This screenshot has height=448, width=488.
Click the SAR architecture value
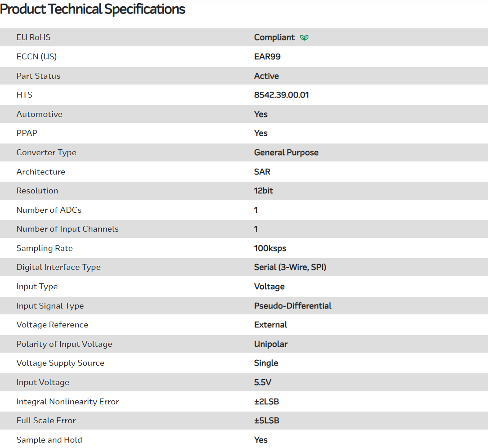pos(262,172)
